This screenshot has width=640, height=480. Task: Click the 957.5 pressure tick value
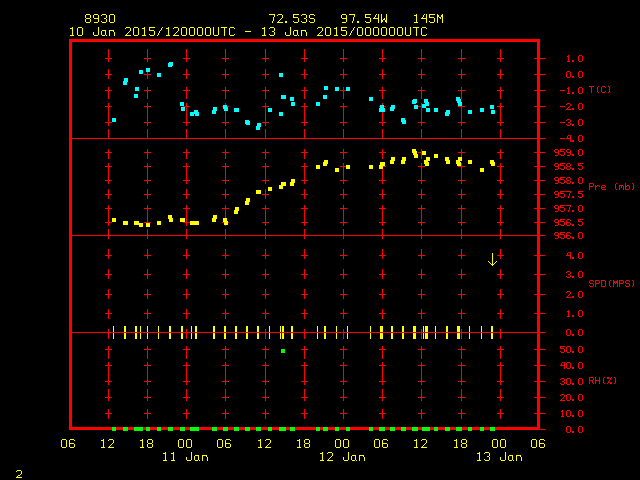tap(569, 195)
